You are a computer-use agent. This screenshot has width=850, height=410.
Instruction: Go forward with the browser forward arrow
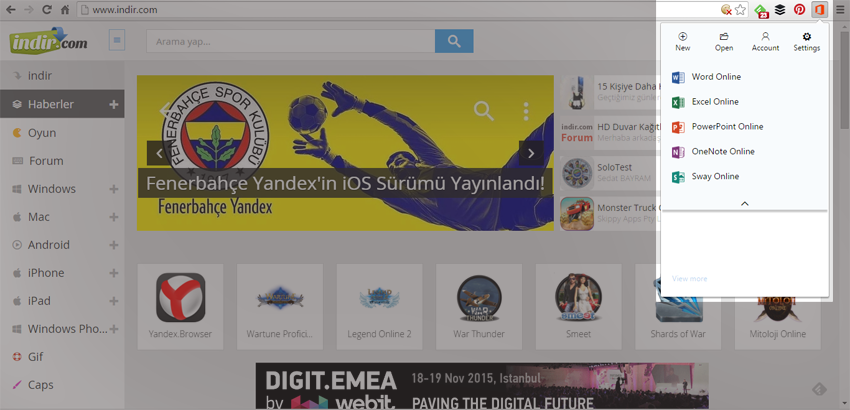(29, 9)
